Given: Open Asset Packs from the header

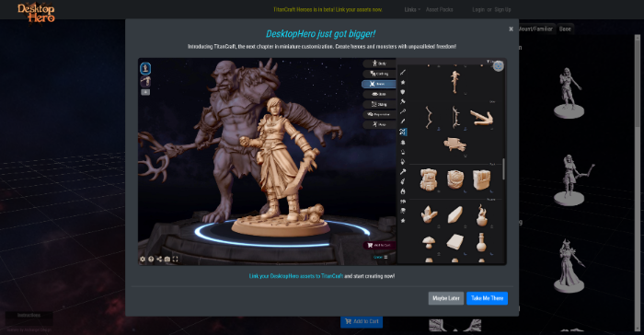Looking at the screenshot, I should (439, 9).
